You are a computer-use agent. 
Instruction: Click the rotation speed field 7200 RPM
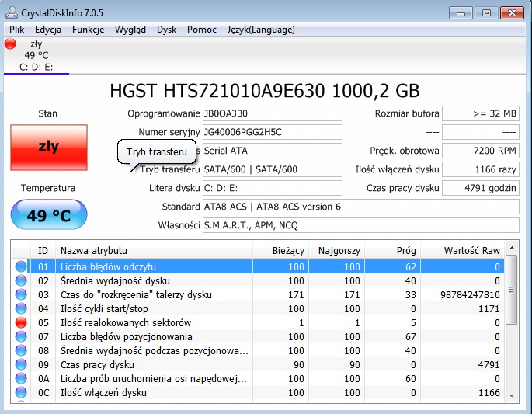coord(481,151)
